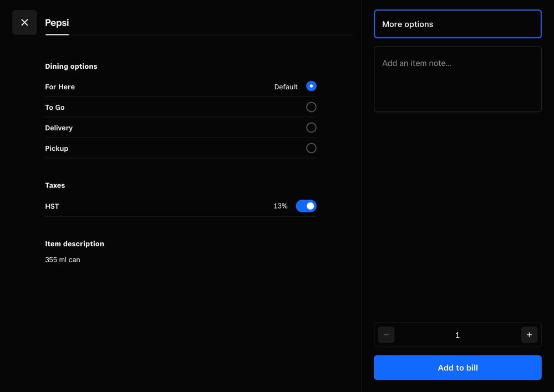Close the Pepsi item panel
554x392 pixels.
(24, 22)
